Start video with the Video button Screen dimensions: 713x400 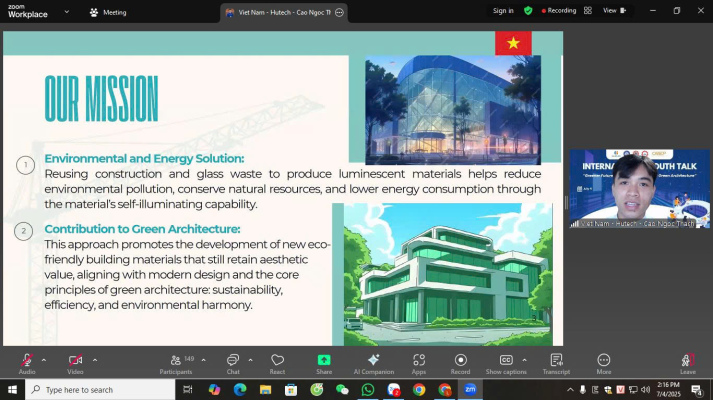[x=75, y=364]
